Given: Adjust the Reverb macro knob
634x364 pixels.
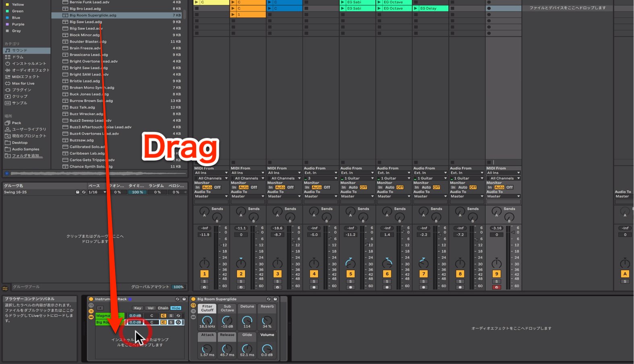Looking at the screenshot, I should click(x=267, y=321).
